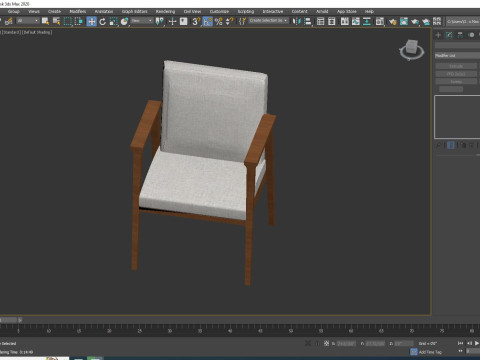The width and height of the screenshot is (480, 360).
Task: Switch to the Motion command panel tab
Action: [x=471, y=35]
